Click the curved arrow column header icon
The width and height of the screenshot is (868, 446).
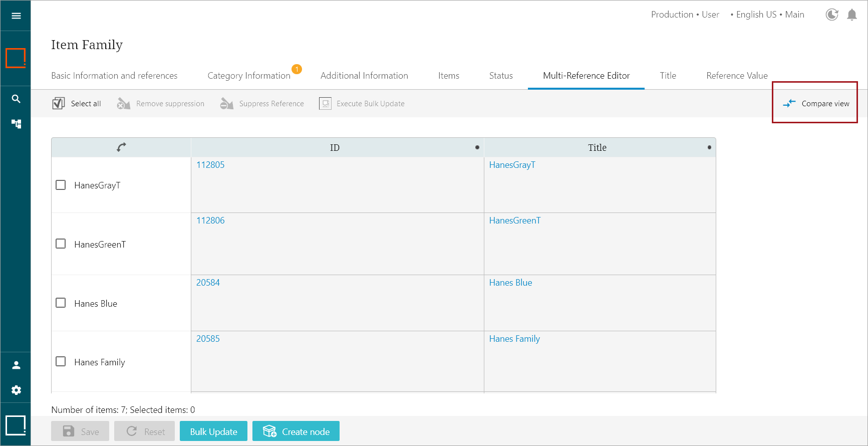[x=121, y=147]
